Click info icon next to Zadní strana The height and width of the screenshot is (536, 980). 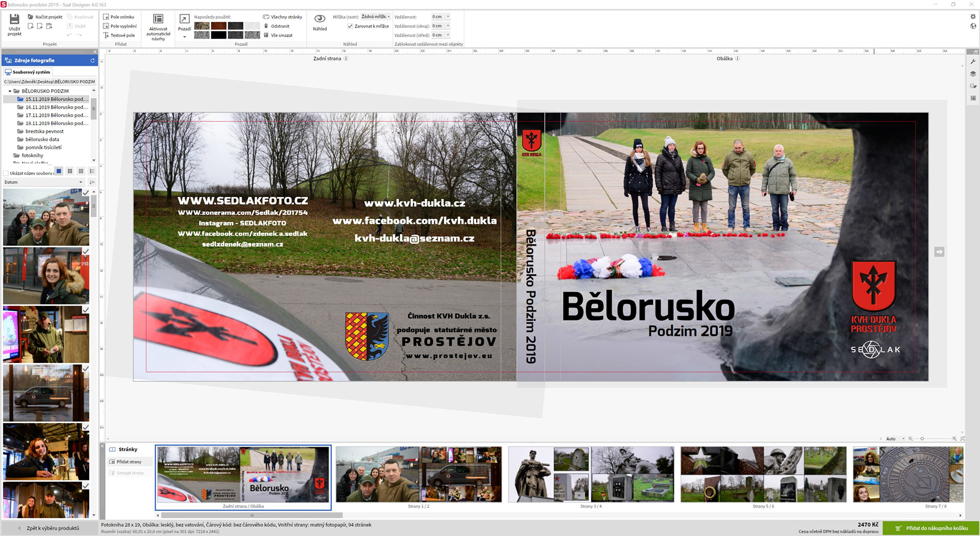[346, 58]
